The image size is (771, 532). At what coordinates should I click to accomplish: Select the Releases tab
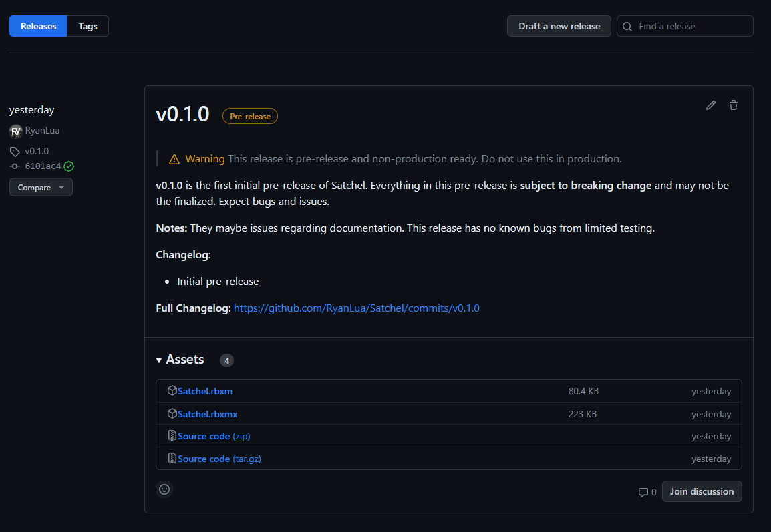37,26
